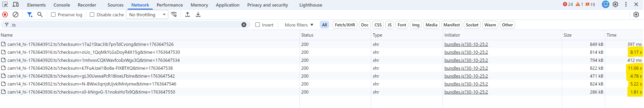Toggle the network filter funnel icon
The image size is (644, 108).
point(30,15)
